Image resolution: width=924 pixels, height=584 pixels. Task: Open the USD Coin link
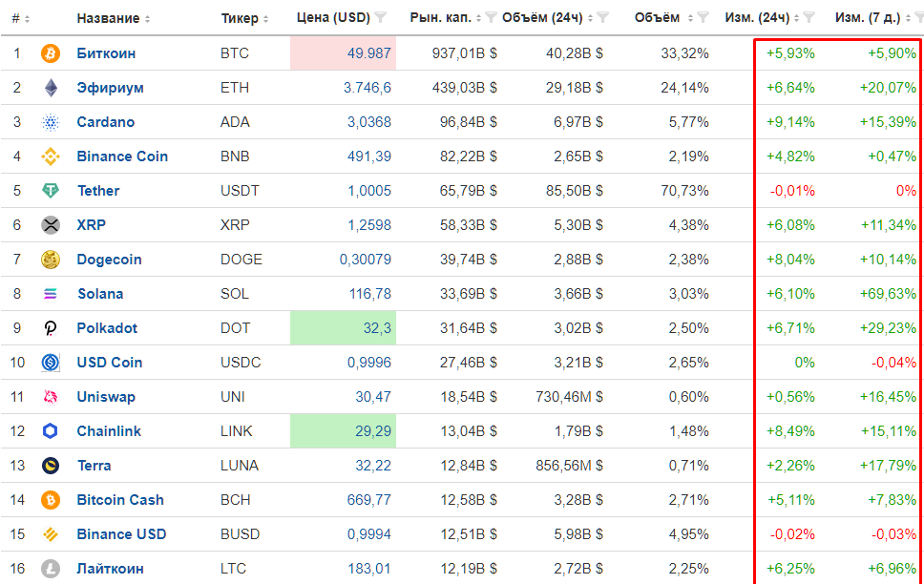(110, 363)
